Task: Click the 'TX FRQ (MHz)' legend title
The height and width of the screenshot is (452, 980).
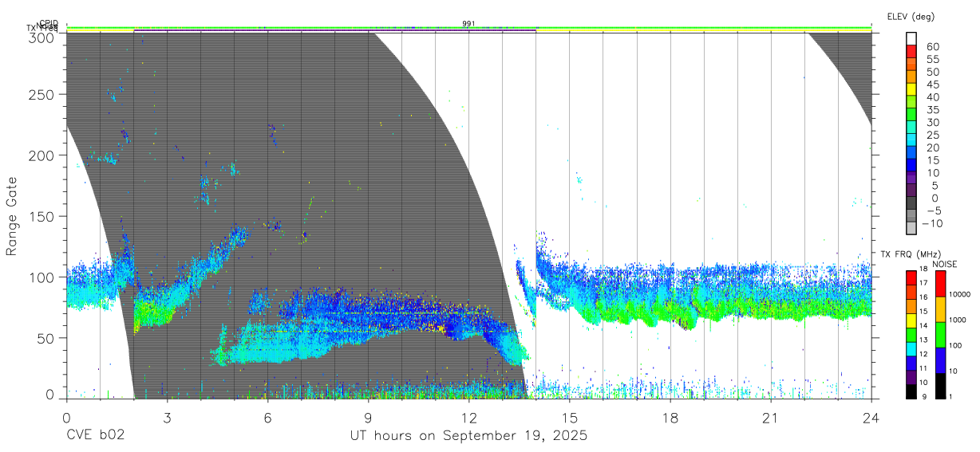Action: 911,254
